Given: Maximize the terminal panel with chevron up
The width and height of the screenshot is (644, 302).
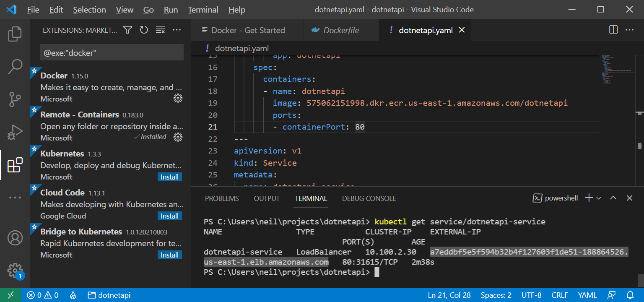Looking at the screenshot, I should pyautogui.click(x=613, y=198).
